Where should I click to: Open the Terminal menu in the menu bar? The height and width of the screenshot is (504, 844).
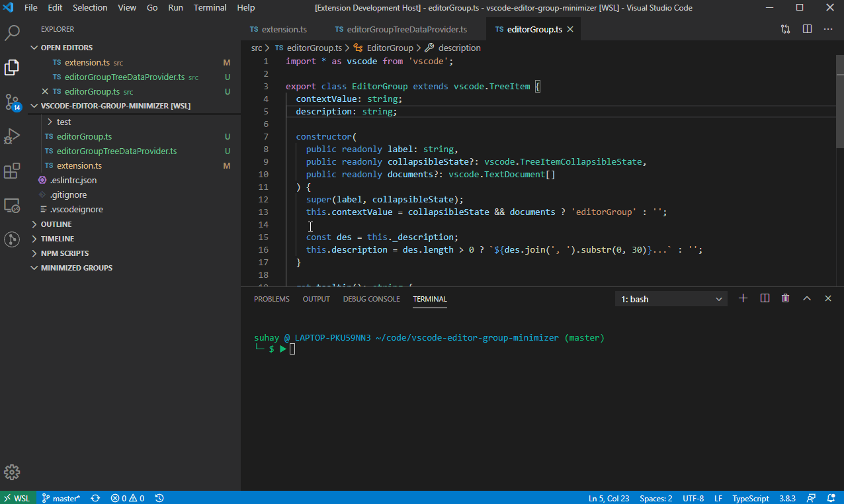[x=210, y=7]
